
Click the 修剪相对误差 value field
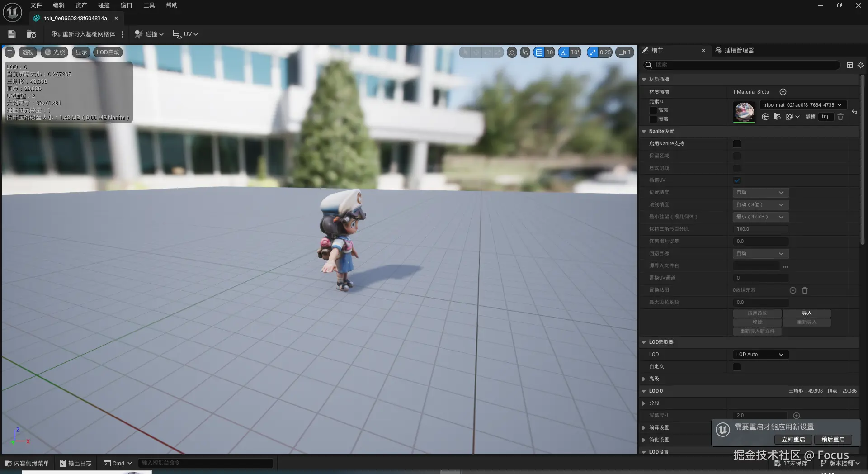(x=761, y=242)
